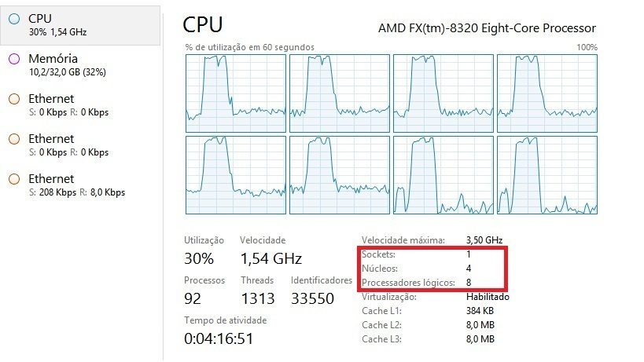Click the bottom-right processor graph

coord(547,175)
